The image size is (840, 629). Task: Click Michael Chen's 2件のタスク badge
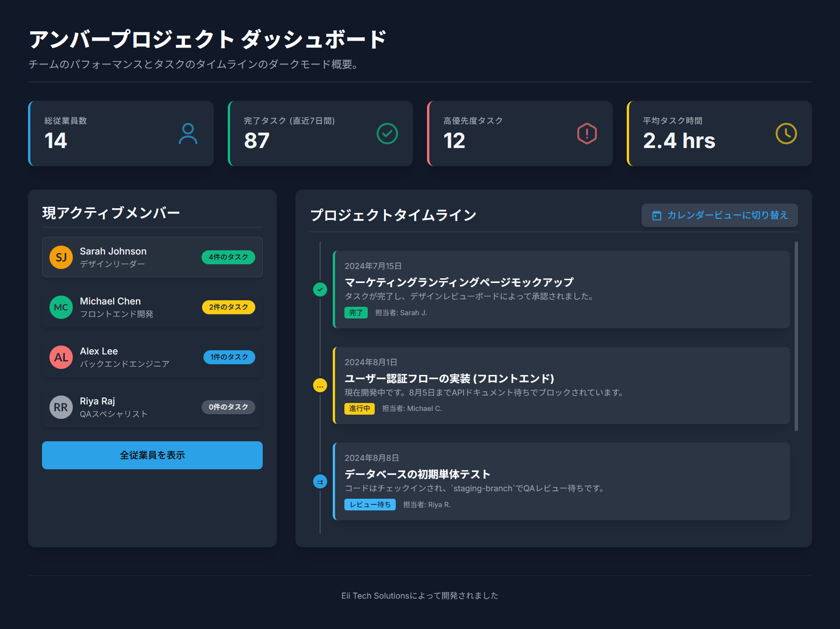[x=228, y=307]
